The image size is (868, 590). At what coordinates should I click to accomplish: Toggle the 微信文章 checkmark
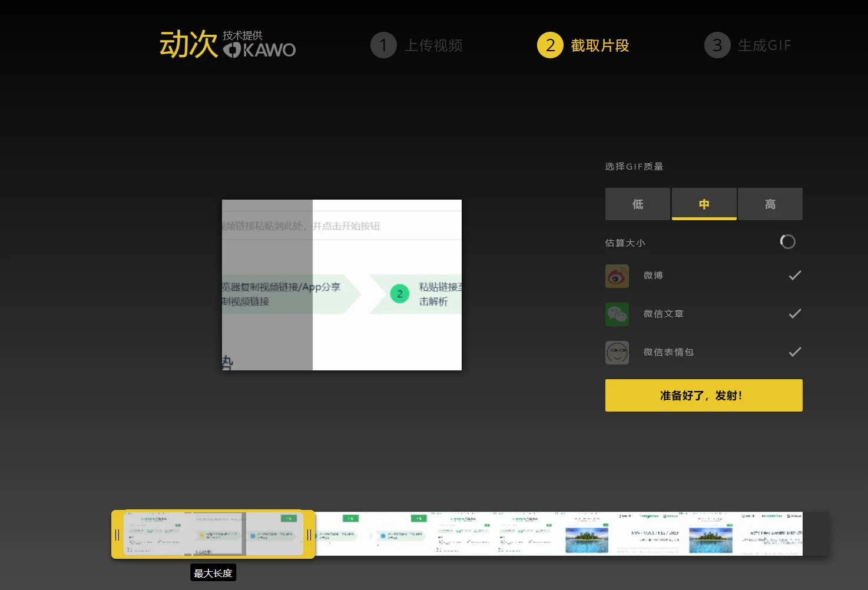click(x=794, y=314)
